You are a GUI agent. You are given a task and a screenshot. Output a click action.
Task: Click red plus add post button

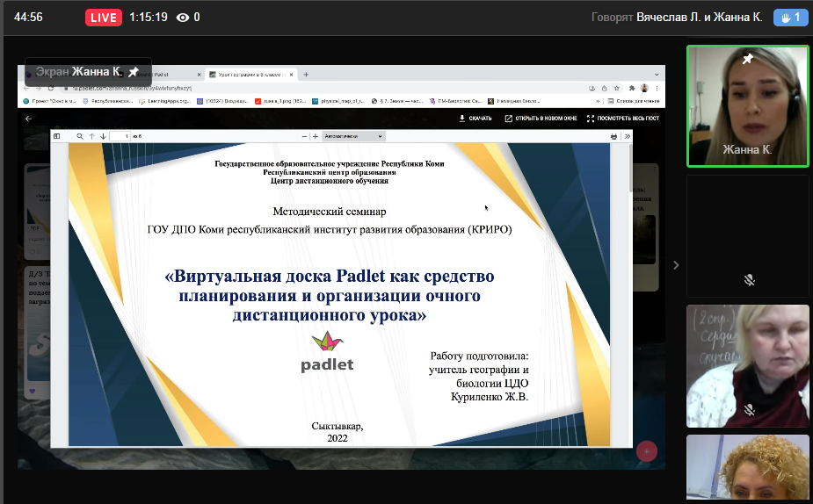click(647, 451)
